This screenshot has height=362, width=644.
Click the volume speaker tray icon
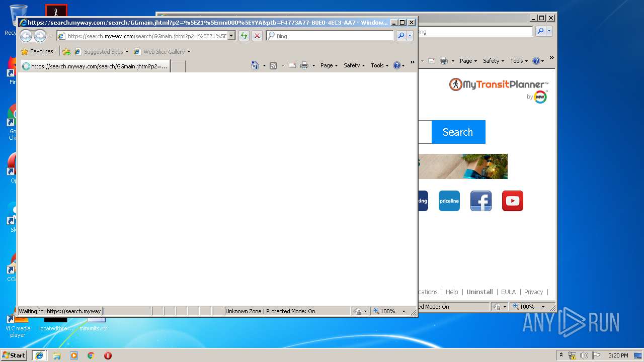coord(584,355)
